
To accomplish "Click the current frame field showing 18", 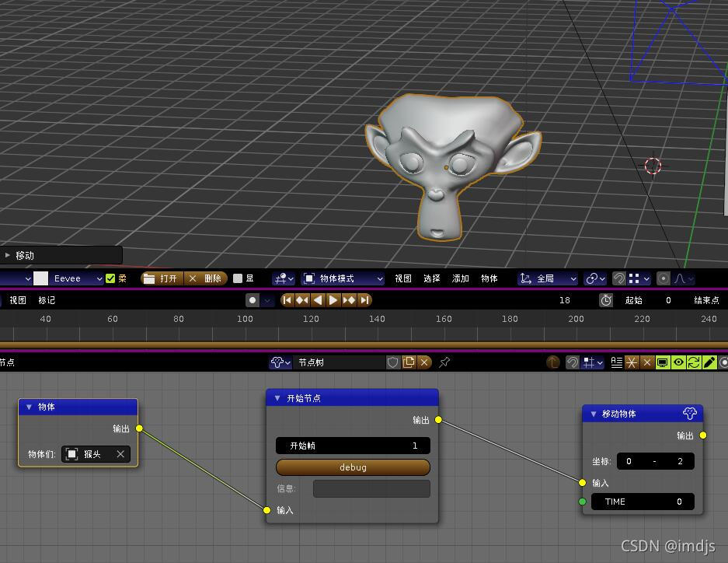I will click(564, 300).
